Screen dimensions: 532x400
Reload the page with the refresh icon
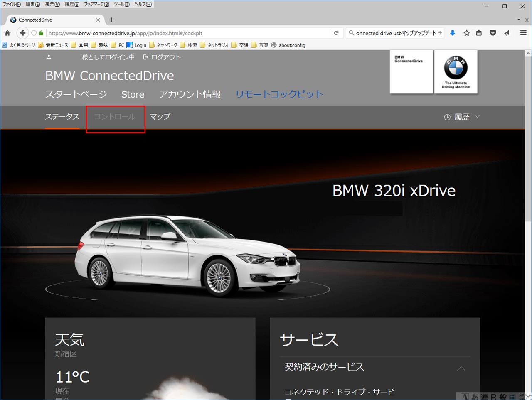[336, 33]
